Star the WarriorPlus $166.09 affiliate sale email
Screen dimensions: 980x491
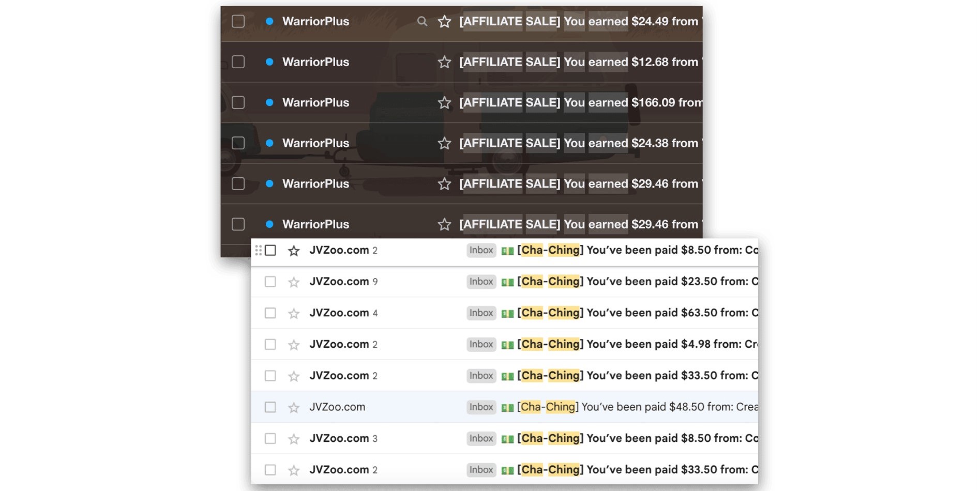[x=444, y=103]
